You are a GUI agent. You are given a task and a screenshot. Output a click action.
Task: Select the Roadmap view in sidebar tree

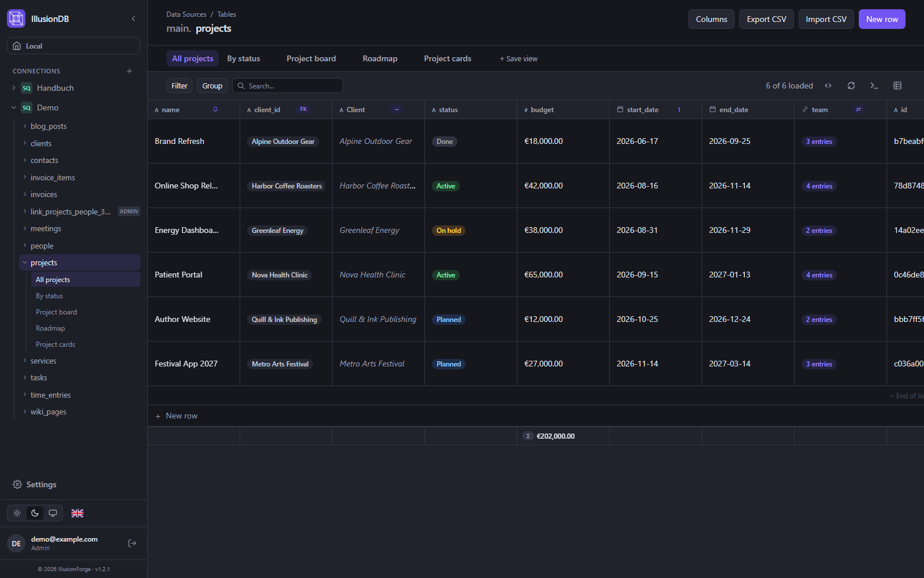50,328
